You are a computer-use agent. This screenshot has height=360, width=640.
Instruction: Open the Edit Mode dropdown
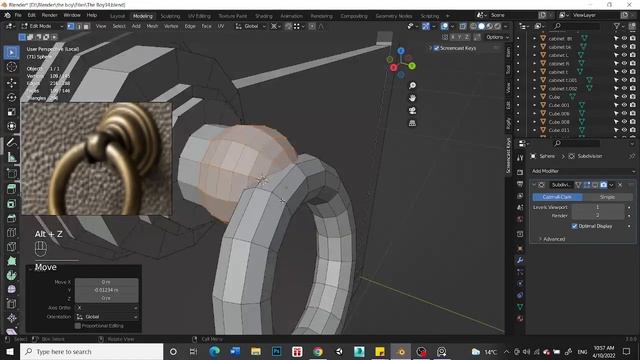42,26
